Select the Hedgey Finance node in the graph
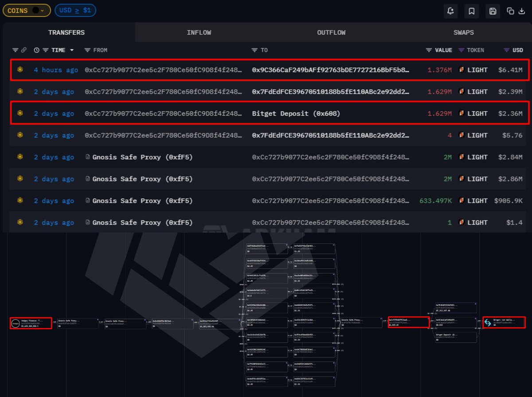This screenshot has height=397, width=532. click(31, 323)
